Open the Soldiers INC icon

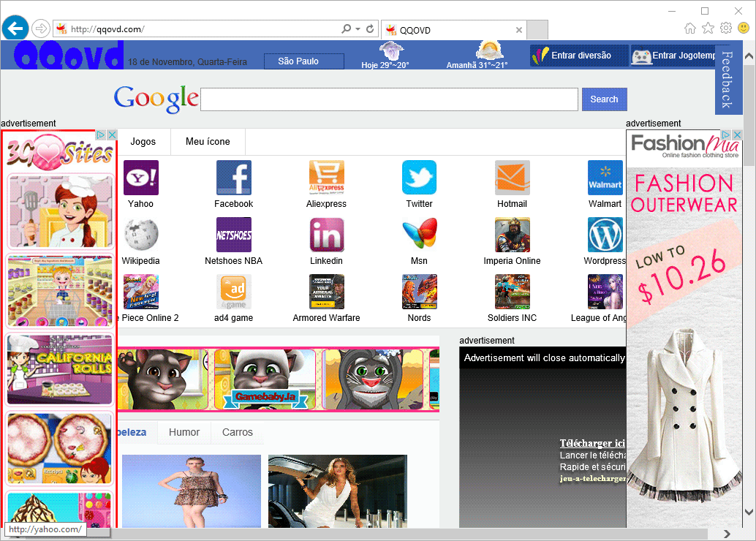512,292
